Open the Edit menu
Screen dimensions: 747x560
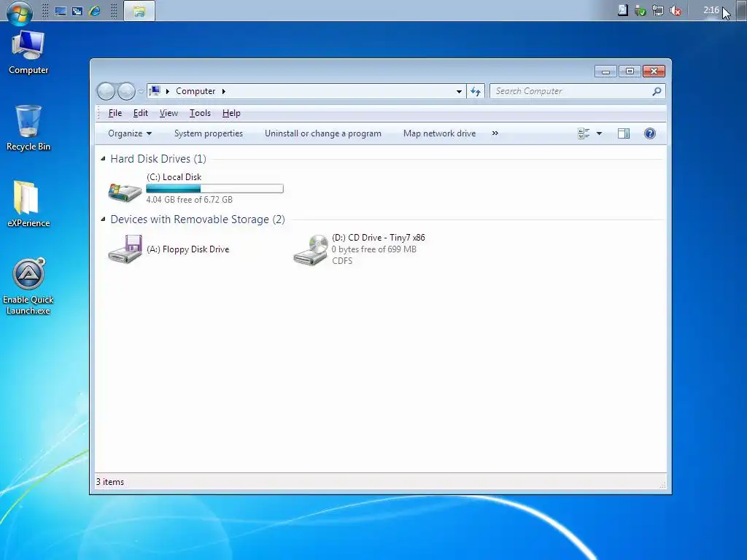pos(141,113)
